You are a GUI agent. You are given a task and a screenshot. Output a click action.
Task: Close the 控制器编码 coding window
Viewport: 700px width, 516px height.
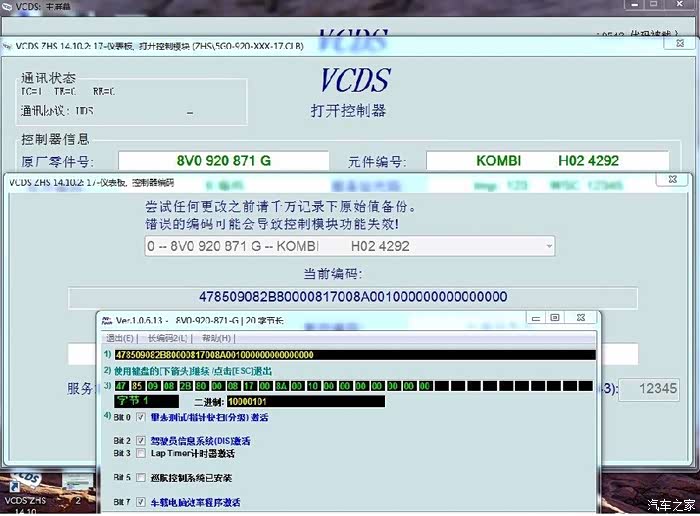click(x=673, y=179)
